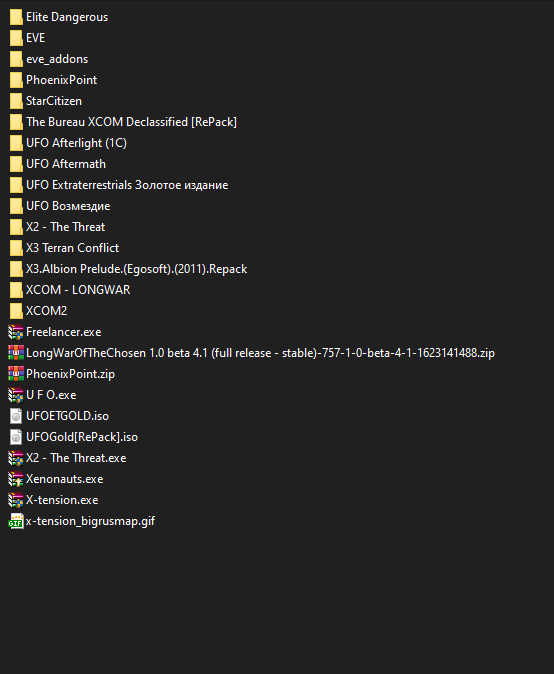Select the X-tension.exe archive icon
This screenshot has height=674, width=554.
tap(15, 500)
